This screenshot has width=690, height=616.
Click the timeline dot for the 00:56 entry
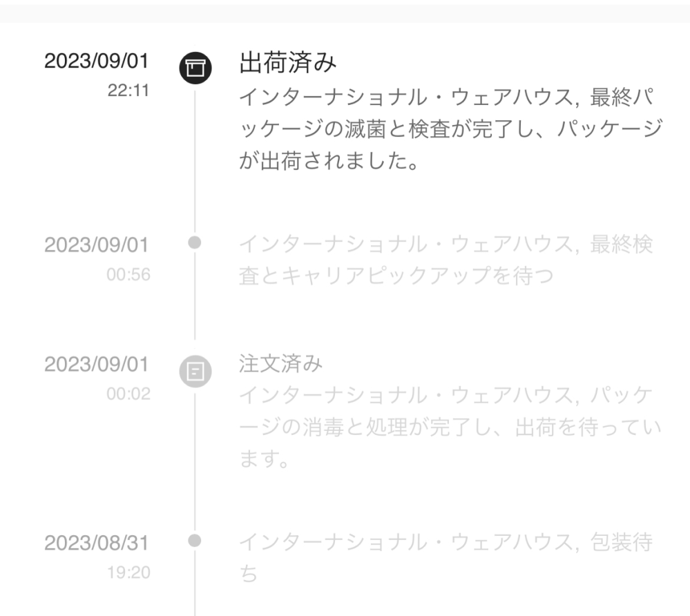(x=195, y=242)
